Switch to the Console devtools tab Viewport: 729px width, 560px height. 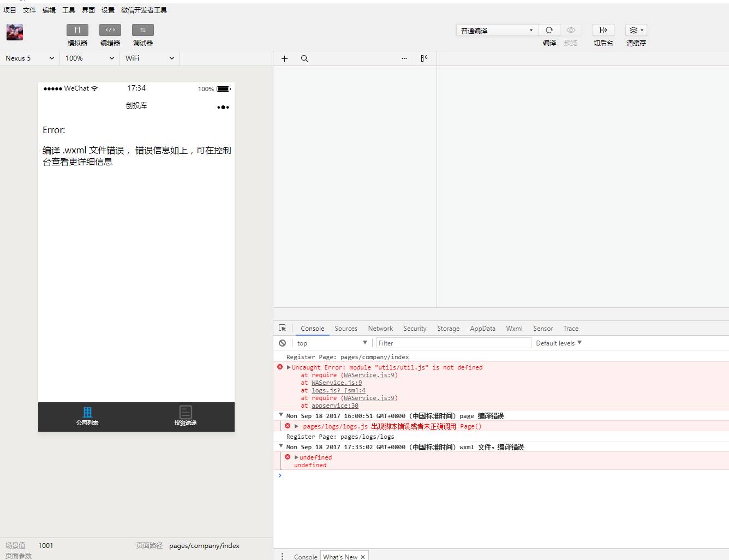coord(313,329)
